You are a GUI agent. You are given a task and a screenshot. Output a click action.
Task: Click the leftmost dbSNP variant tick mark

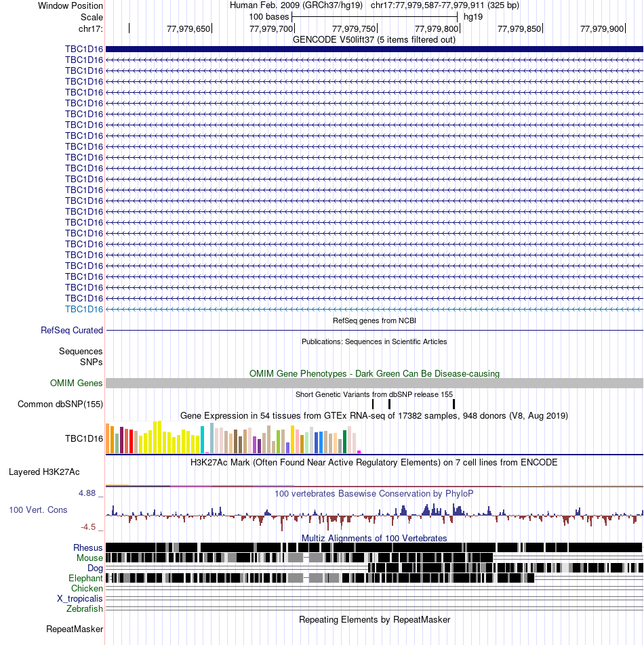(373, 404)
